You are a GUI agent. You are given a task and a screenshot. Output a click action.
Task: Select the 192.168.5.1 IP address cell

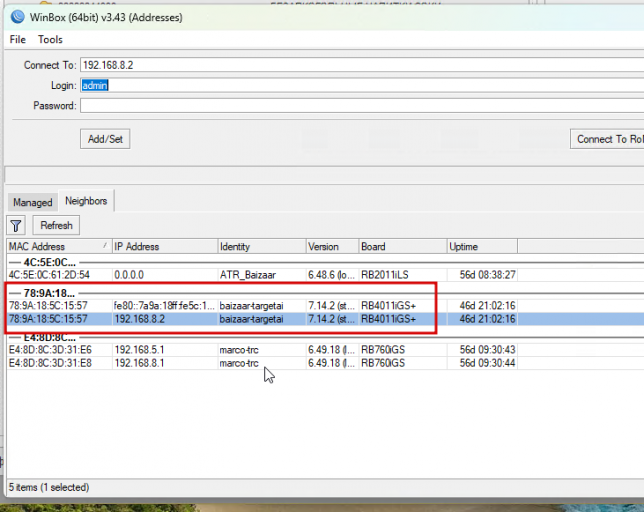pos(139,350)
